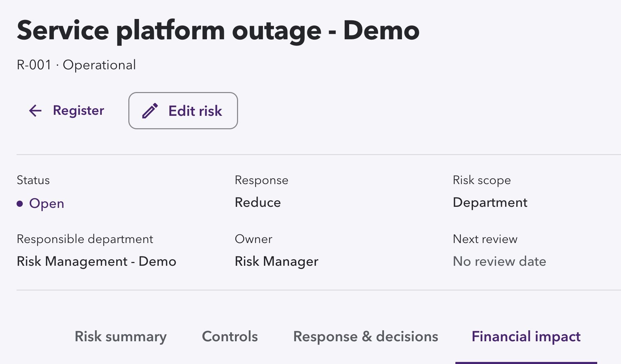The height and width of the screenshot is (364, 621).
Task: Select the Financial impact tab
Action: tap(526, 336)
